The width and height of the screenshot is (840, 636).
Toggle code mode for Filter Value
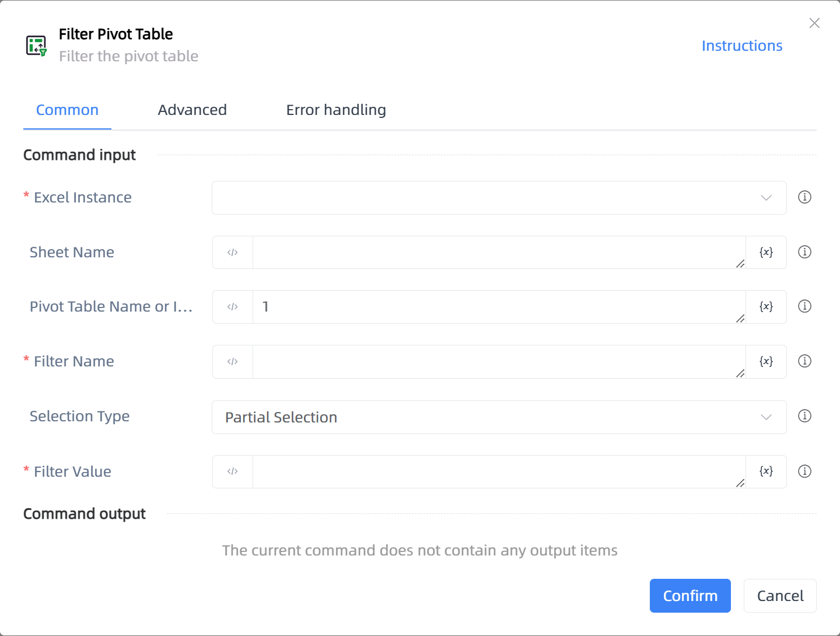click(x=233, y=471)
